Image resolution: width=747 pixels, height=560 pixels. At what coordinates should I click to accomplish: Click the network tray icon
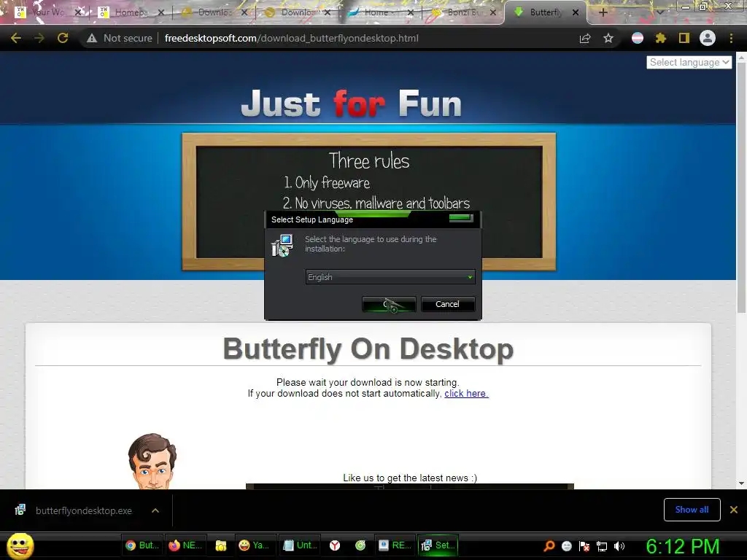pyautogui.click(x=602, y=546)
